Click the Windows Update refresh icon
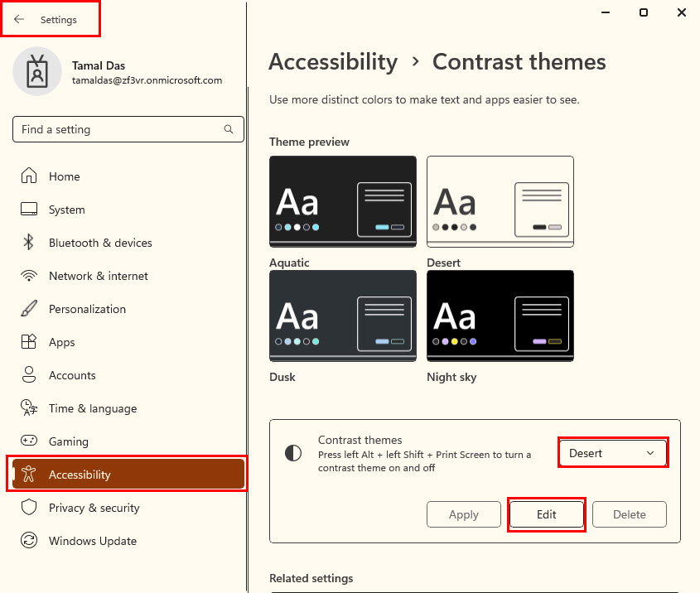This screenshot has width=700, height=593. (x=29, y=540)
